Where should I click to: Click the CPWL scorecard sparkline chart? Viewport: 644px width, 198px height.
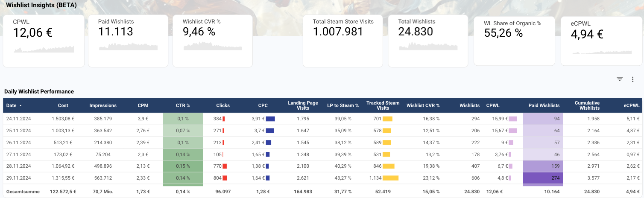44,49
